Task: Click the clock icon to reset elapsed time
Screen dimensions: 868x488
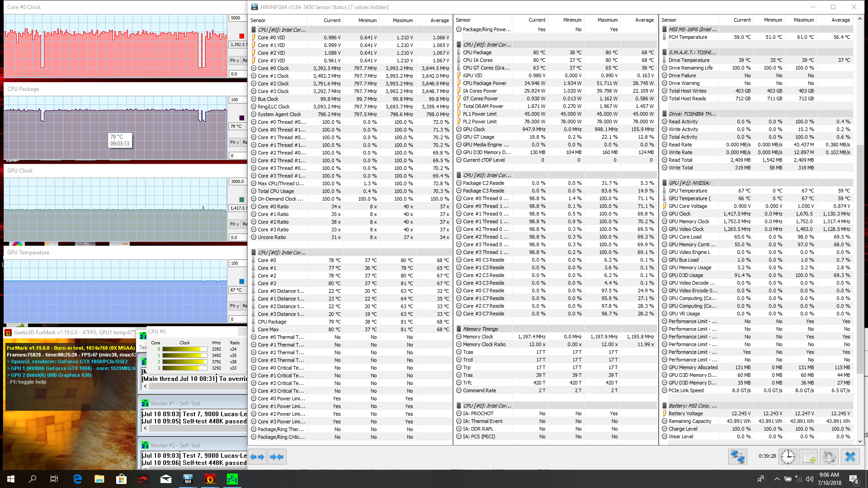Action: pos(788,457)
